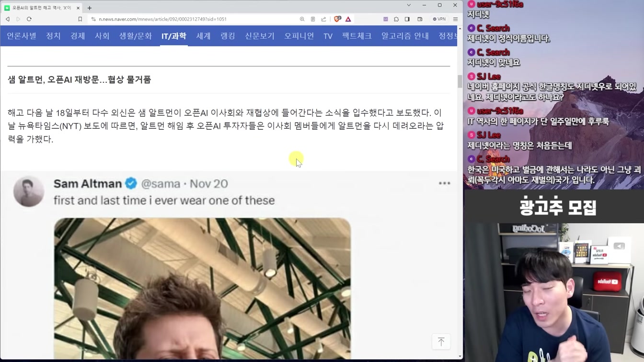Open the Brave Shields lion icon
The height and width of the screenshot is (362, 644).
337,19
